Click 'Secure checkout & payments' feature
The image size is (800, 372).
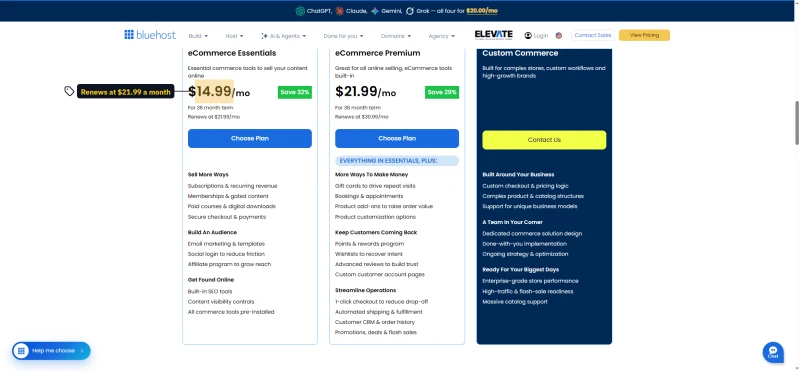click(227, 217)
